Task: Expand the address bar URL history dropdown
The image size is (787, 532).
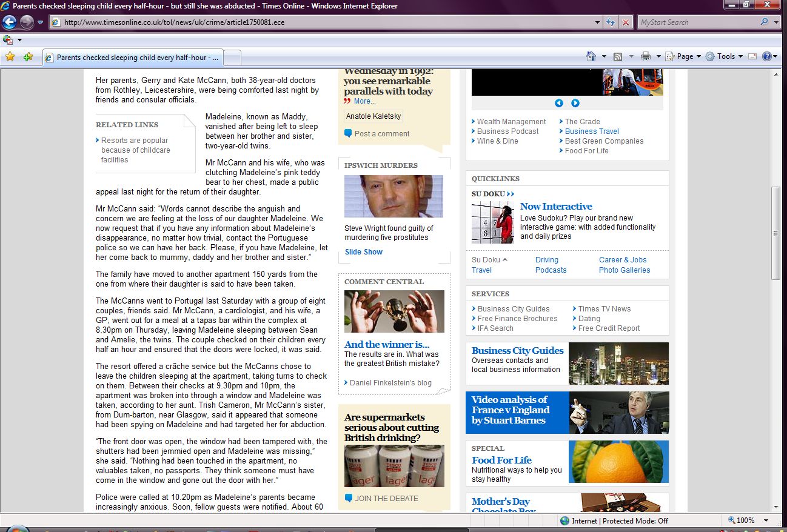Action: click(x=598, y=22)
